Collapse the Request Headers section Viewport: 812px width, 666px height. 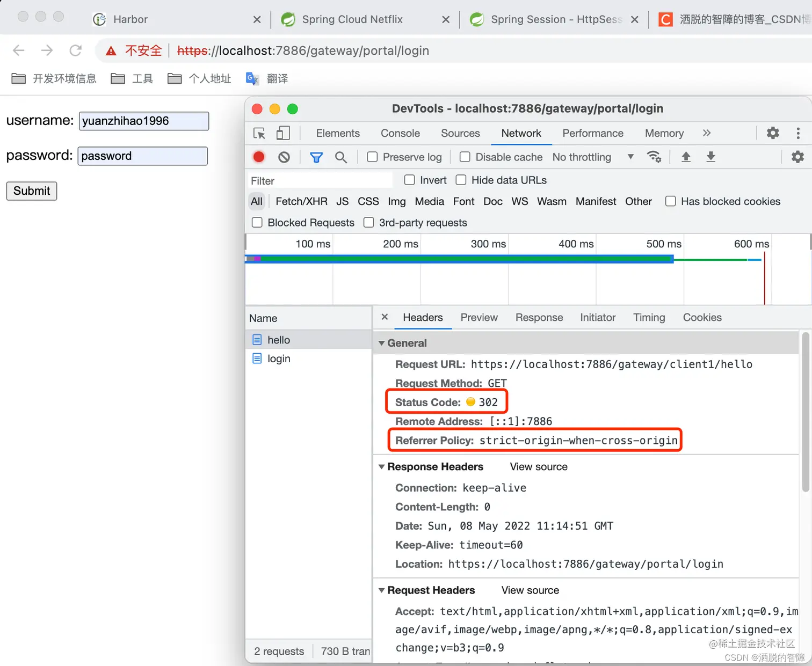(382, 590)
